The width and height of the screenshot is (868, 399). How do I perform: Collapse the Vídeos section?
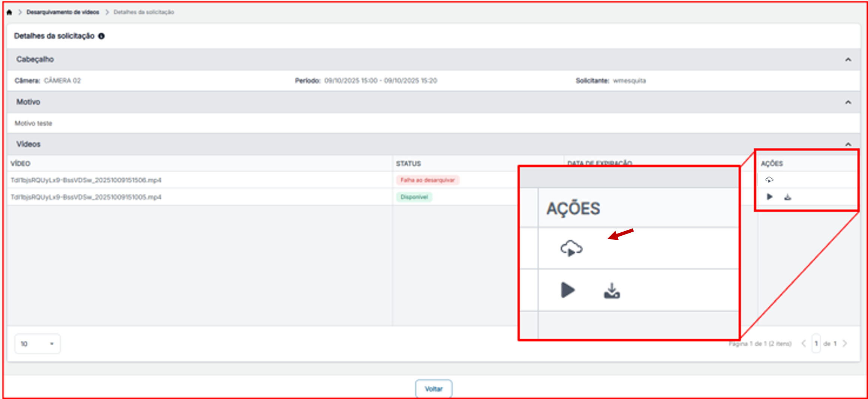[x=848, y=145]
